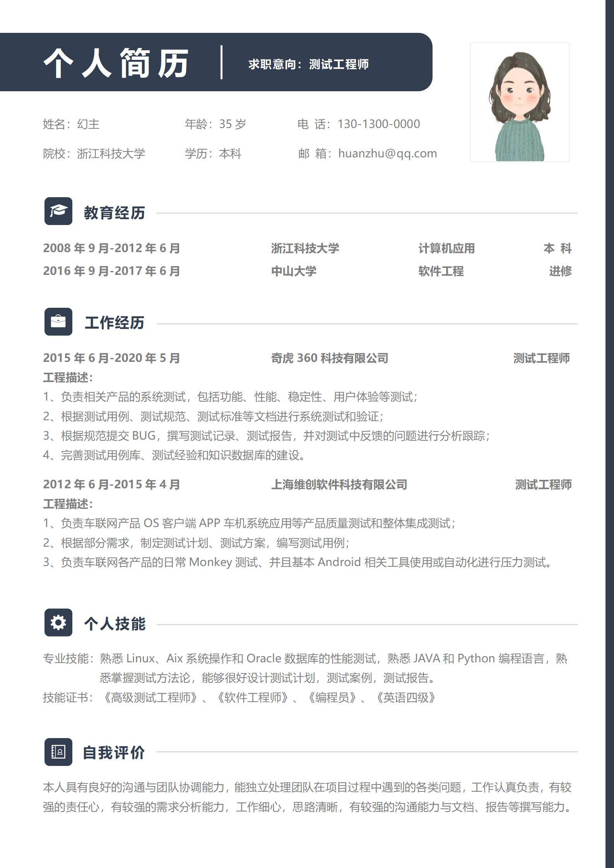
Task: Select the 教育经历 section heading
Action: tap(115, 213)
